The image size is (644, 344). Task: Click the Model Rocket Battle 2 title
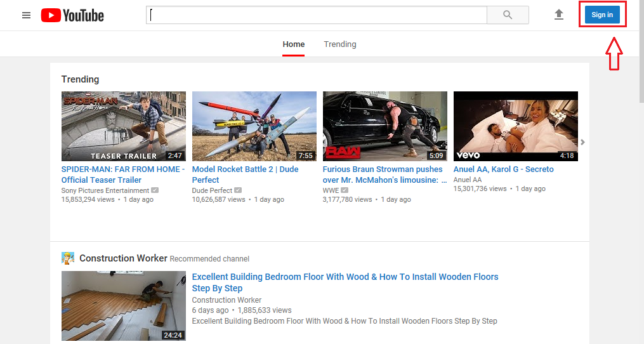point(245,175)
